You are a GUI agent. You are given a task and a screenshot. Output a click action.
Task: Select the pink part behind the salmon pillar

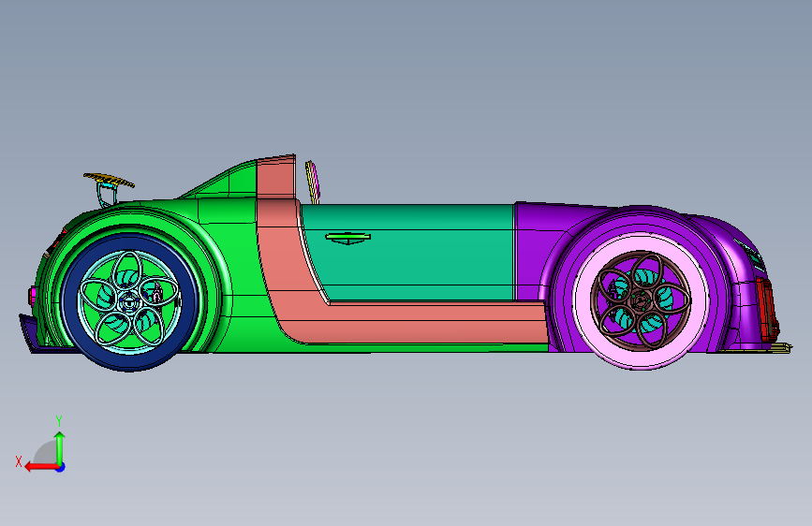pos(313,182)
